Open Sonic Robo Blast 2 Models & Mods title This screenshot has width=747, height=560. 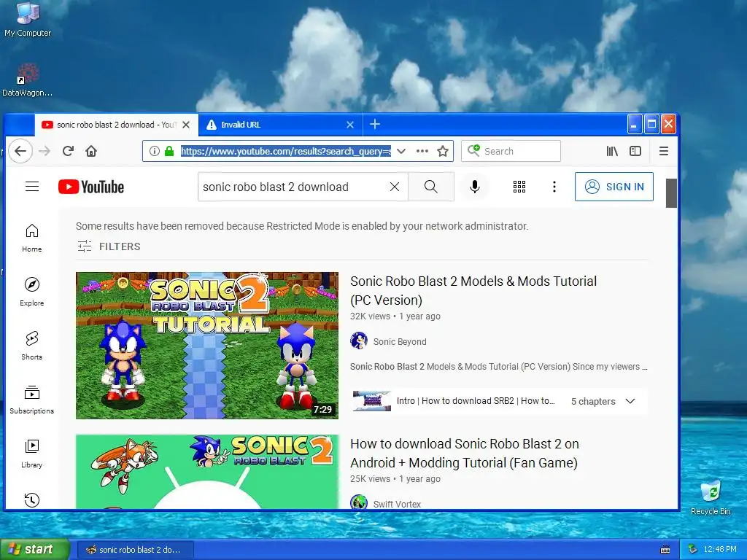pos(473,290)
